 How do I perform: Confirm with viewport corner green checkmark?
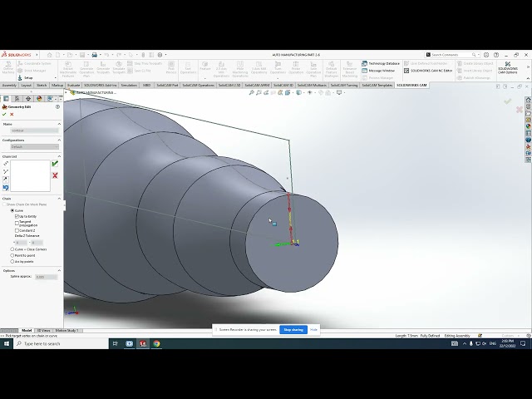pyautogui.click(x=508, y=101)
